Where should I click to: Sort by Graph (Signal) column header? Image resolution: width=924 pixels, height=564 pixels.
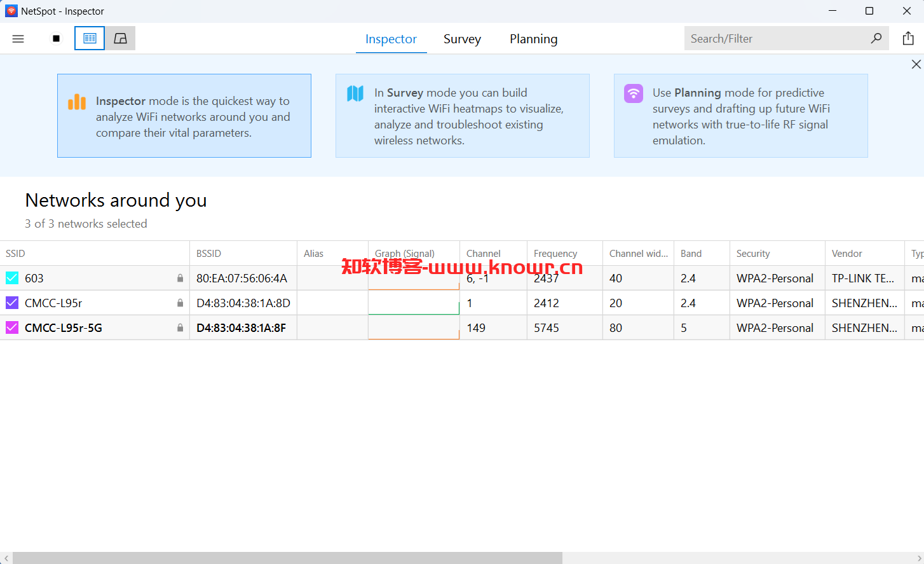click(x=414, y=253)
